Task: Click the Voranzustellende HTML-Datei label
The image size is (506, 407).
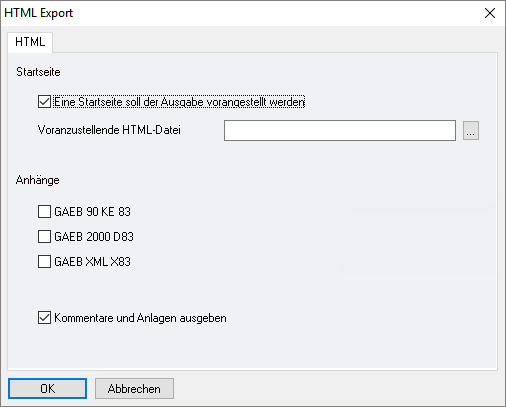Action: click(109, 130)
